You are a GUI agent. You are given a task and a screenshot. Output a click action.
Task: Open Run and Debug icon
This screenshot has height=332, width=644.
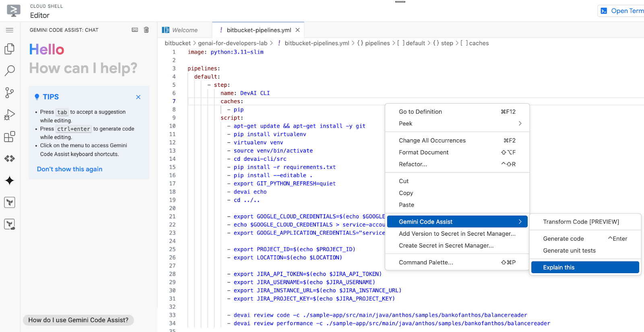10,115
